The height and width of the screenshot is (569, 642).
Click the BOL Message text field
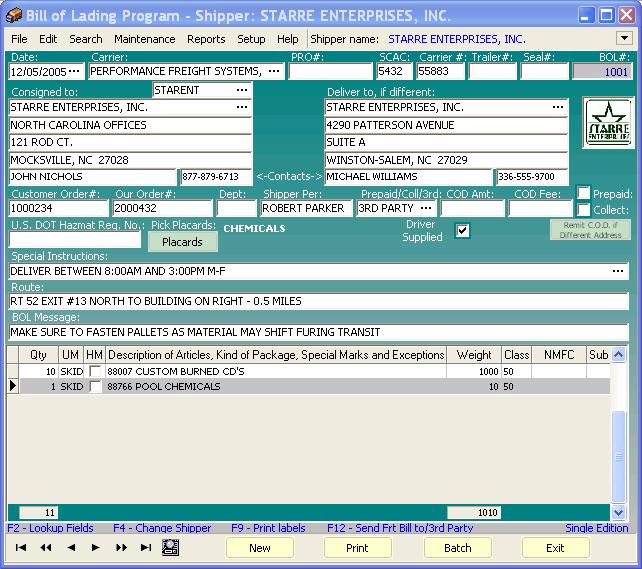319,332
